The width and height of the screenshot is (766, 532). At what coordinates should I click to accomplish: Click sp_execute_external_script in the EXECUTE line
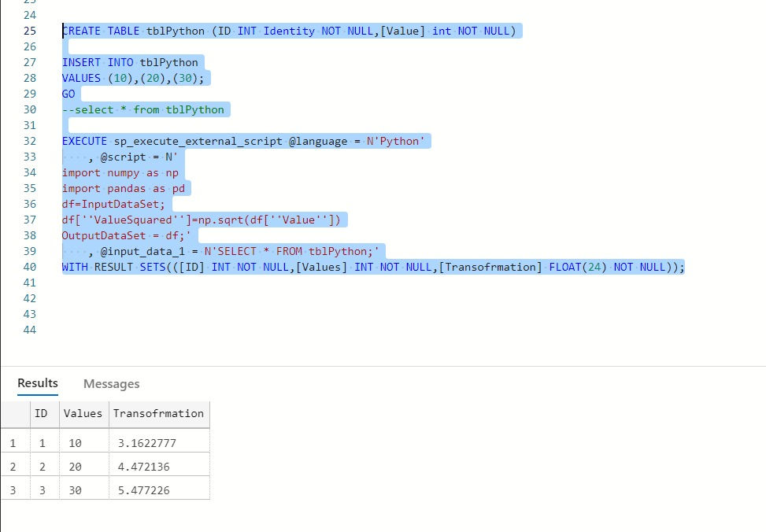coord(198,141)
